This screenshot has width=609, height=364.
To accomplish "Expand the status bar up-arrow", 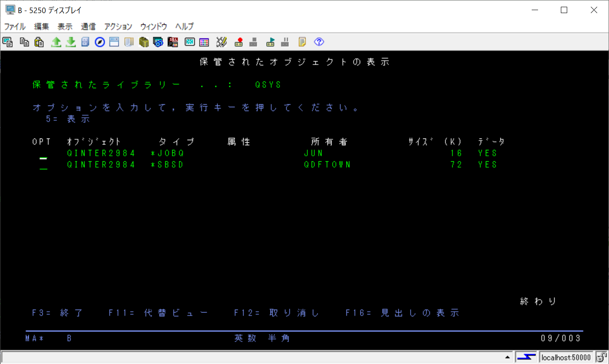I will pyautogui.click(x=507, y=357).
